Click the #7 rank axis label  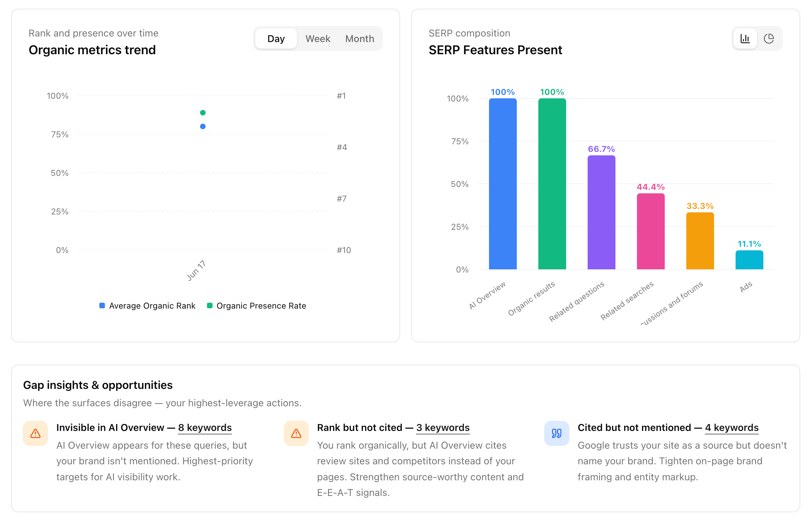pos(342,199)
